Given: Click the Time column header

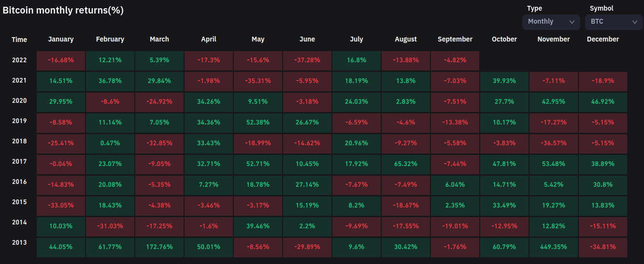Looking at the screenshot, I should pyautogui.click(x=19, y=40).
